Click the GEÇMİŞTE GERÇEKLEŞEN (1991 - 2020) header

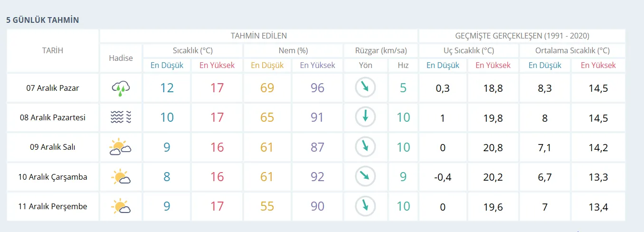[x=522, y=36]
